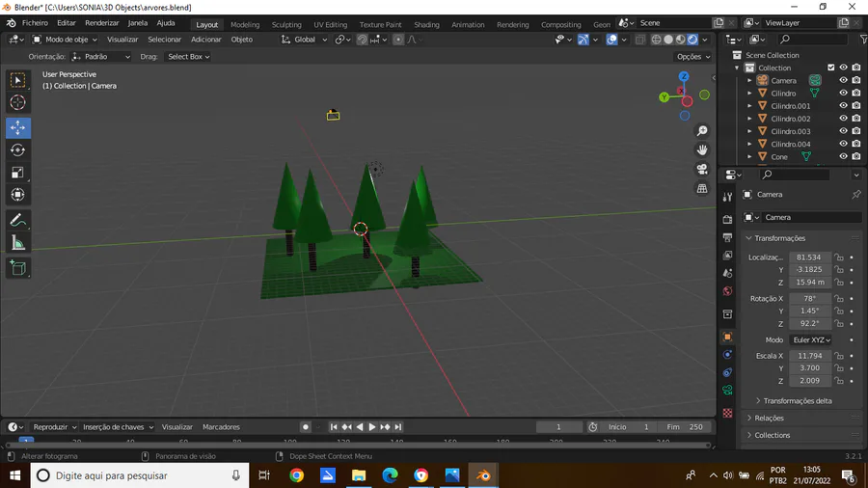Click the Location Y value field
Screen dimensions: 868x488
(x=809, y=269)
